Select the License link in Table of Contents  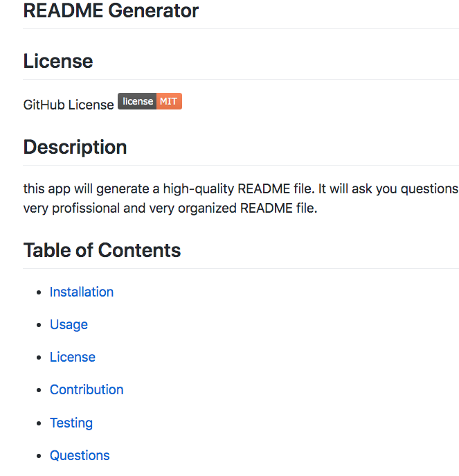tap(73, 357)
